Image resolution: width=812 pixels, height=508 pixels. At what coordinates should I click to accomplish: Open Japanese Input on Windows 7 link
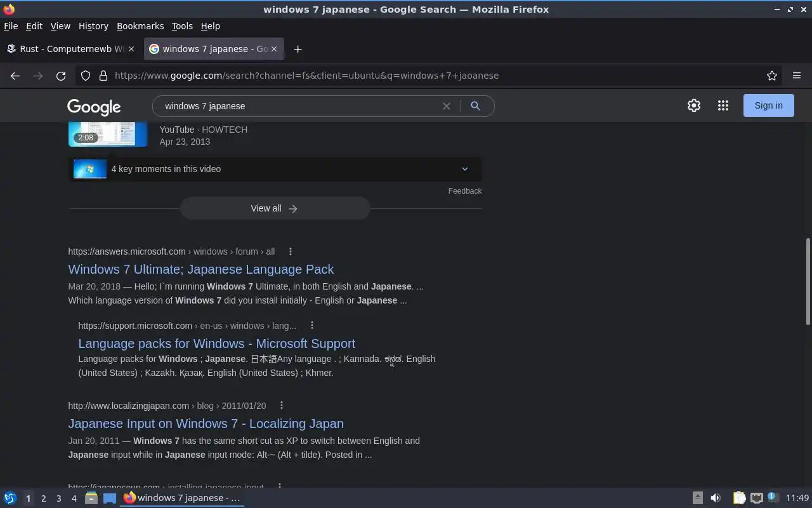point(206,424)
